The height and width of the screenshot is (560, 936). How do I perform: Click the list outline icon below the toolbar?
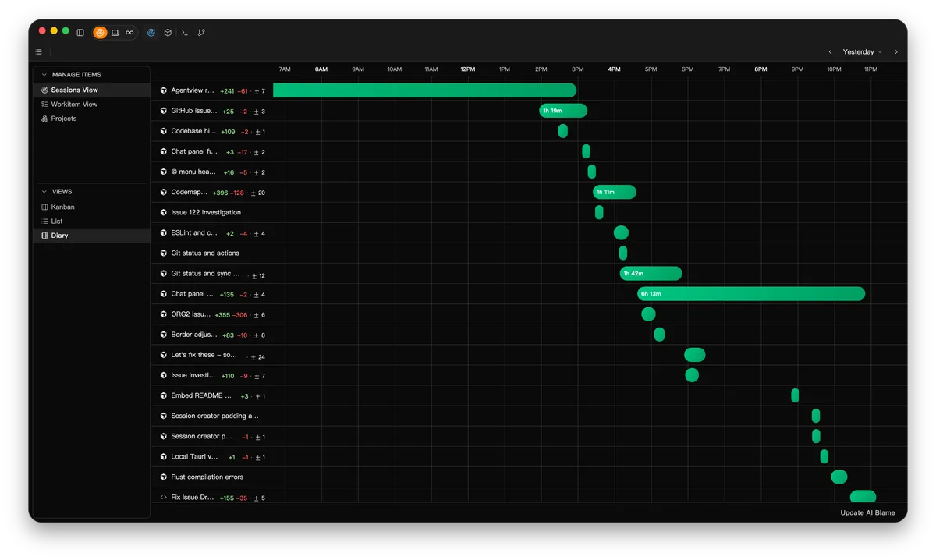[x=39, y=52]
